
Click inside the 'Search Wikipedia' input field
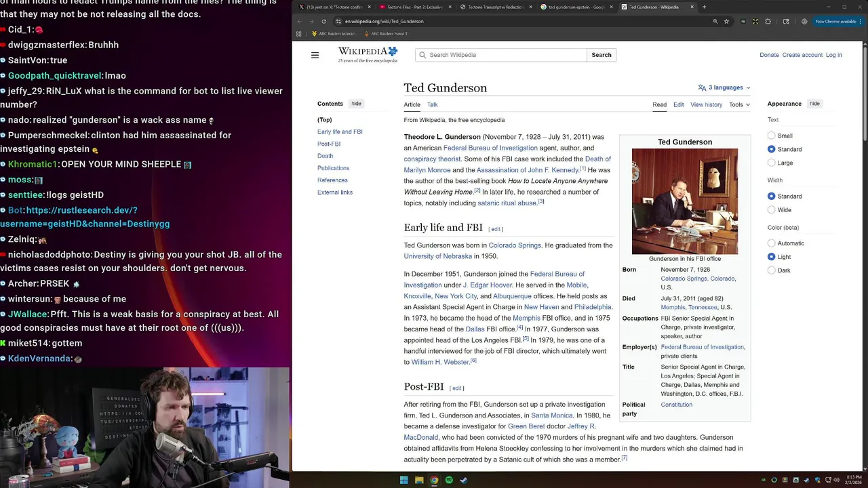(x=502, y=55)
